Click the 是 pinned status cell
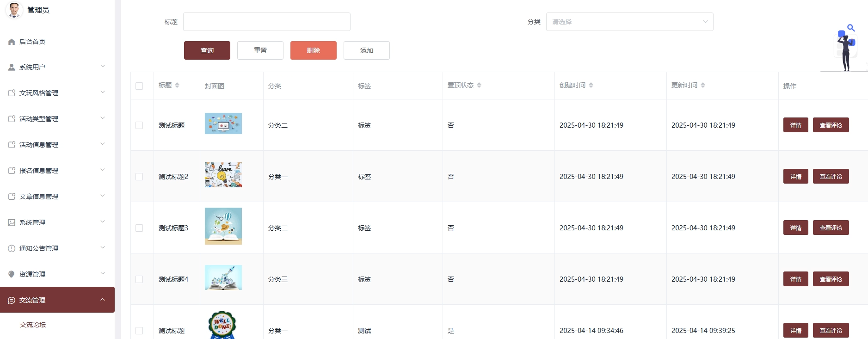 tap(451, 331)
